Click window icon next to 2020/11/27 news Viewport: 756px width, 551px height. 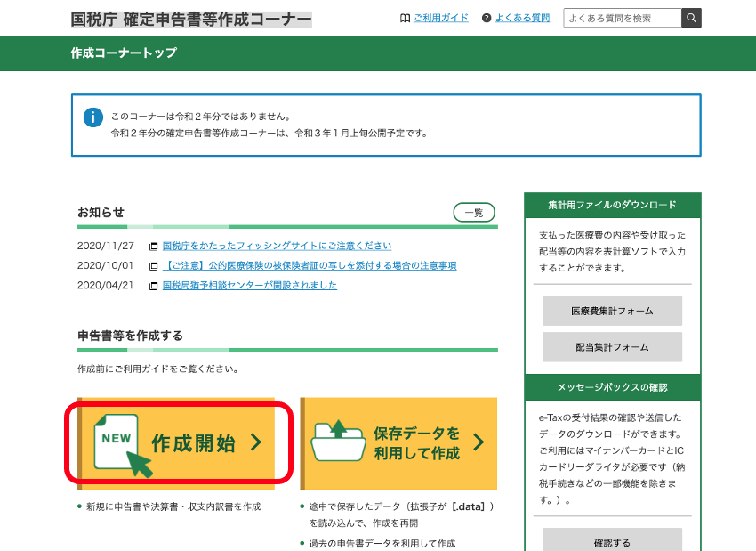153,247
